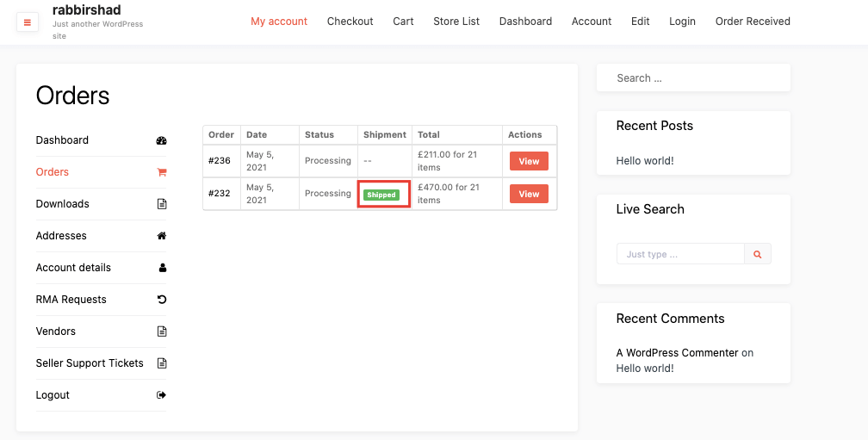Screen dimensions: 868x440
Task: Click the RMA Requests undo icon
Action: [162, 300]
